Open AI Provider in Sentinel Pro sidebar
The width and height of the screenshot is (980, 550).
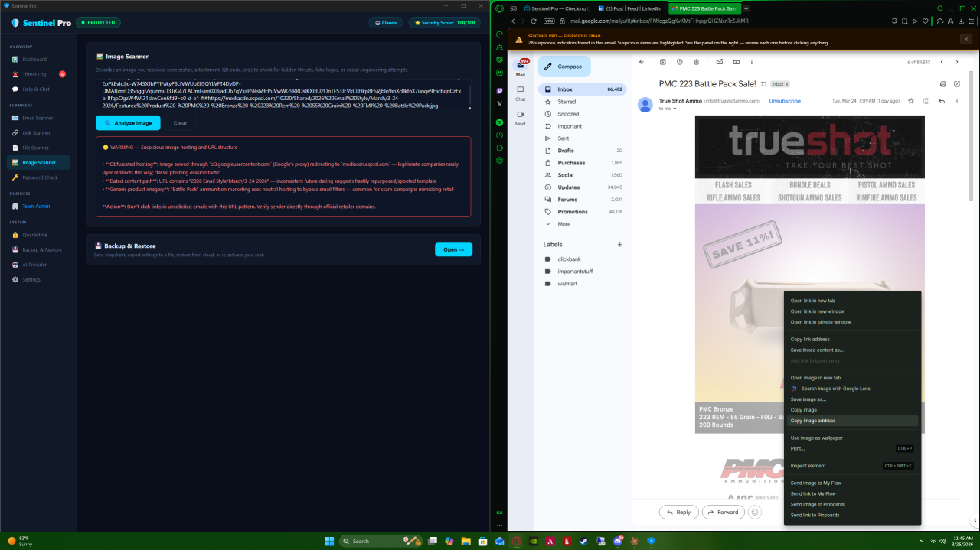38,265
